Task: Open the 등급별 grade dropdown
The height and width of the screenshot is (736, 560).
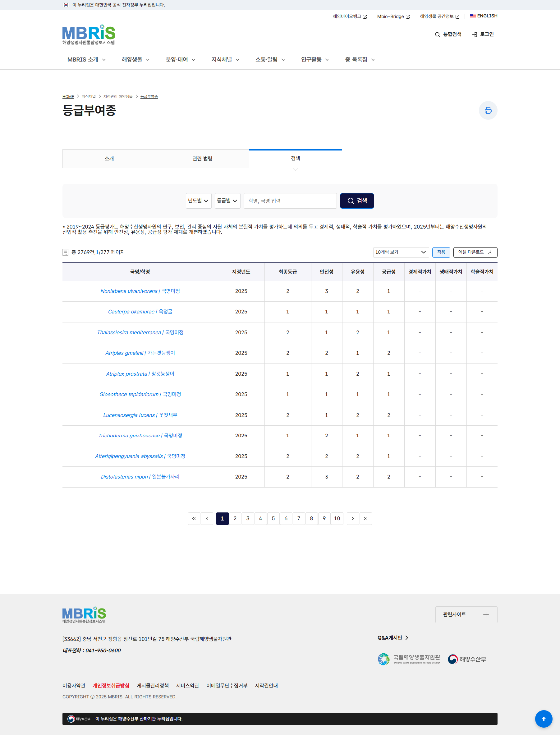Action: 227,201
